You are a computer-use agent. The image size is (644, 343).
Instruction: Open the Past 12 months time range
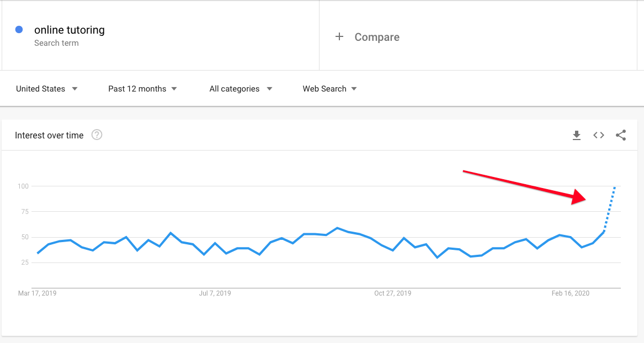[142, 89]
